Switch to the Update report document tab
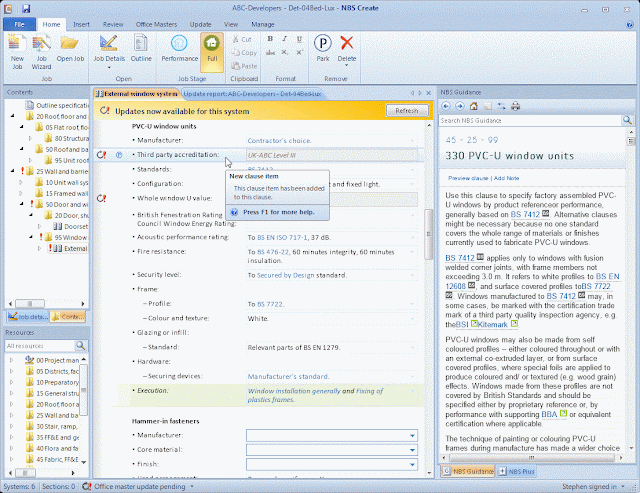Screen dimensions: 640x493 [x=251, y=94]
